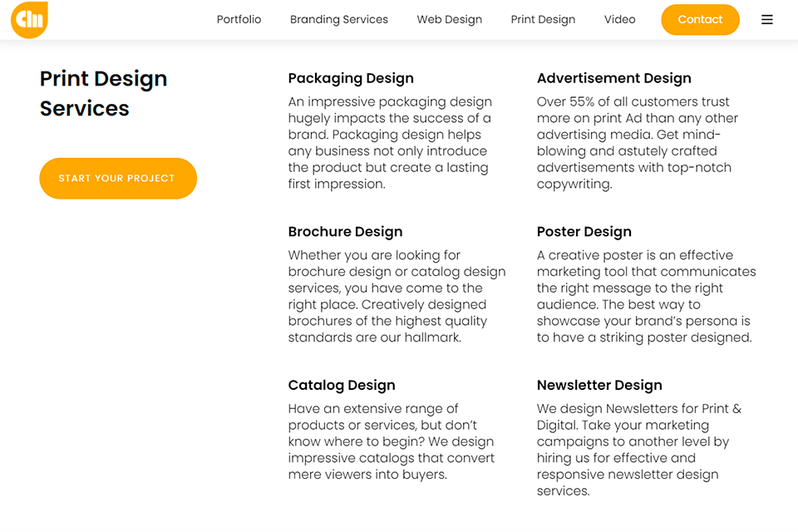
Task: Open the Poster Design heading link
Action: click(x=584, y=232)
